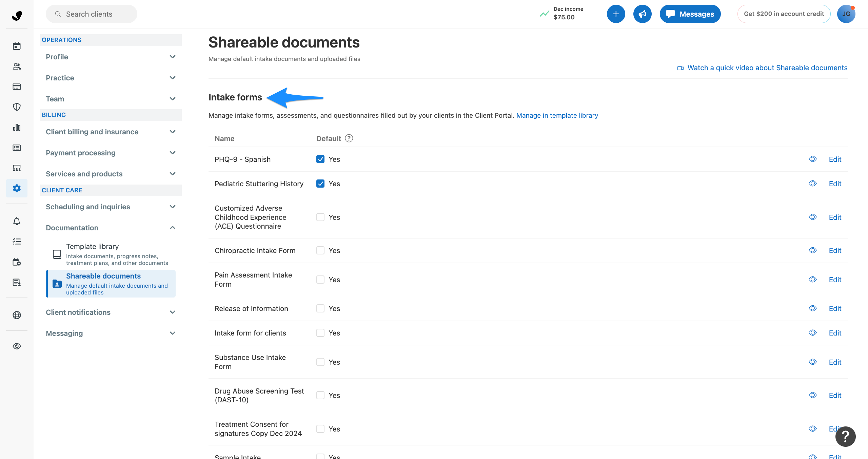Screen dimensions: 868x459
Task: Open the help question mark bubble at bottom right
Action: (845, 436)
